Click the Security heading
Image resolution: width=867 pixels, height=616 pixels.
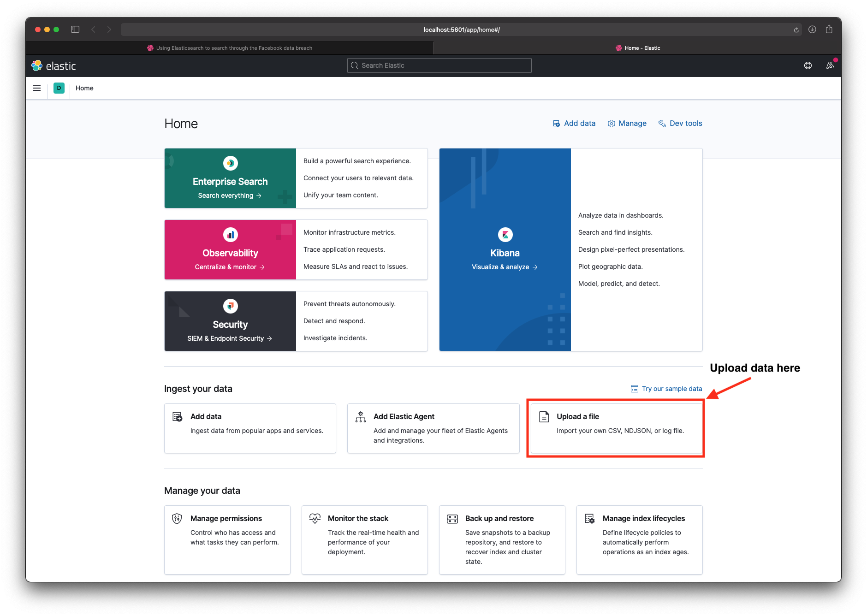[x=230, y=325]
